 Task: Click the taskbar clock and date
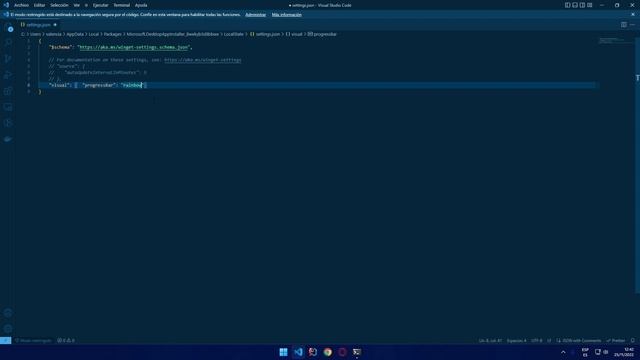(624, 352)
